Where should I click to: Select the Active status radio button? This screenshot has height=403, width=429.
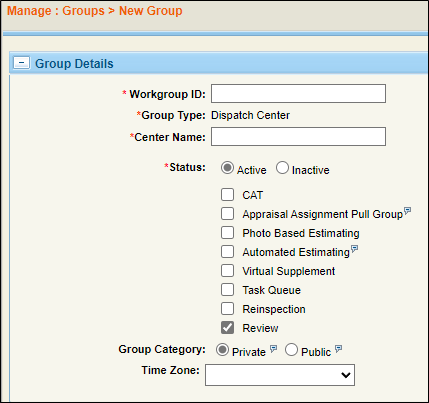pos(227,168)
